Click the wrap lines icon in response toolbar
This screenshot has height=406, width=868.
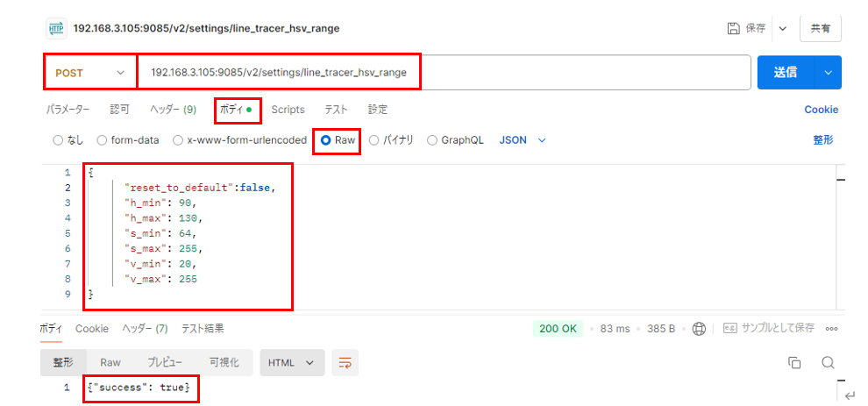point(345,362)
